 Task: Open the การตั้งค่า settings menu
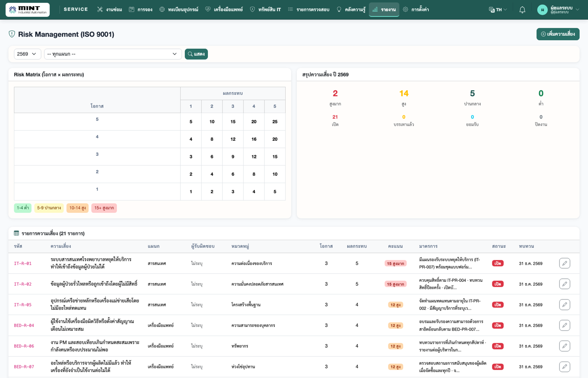click(415, 10)
